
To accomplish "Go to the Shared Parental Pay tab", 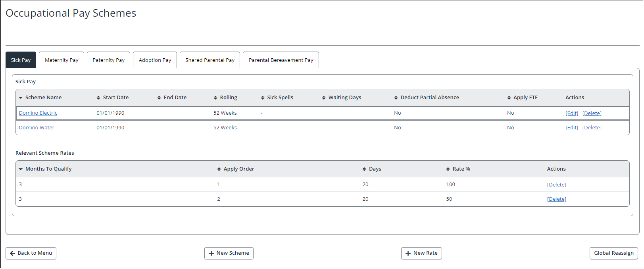I will coord(210,60).
